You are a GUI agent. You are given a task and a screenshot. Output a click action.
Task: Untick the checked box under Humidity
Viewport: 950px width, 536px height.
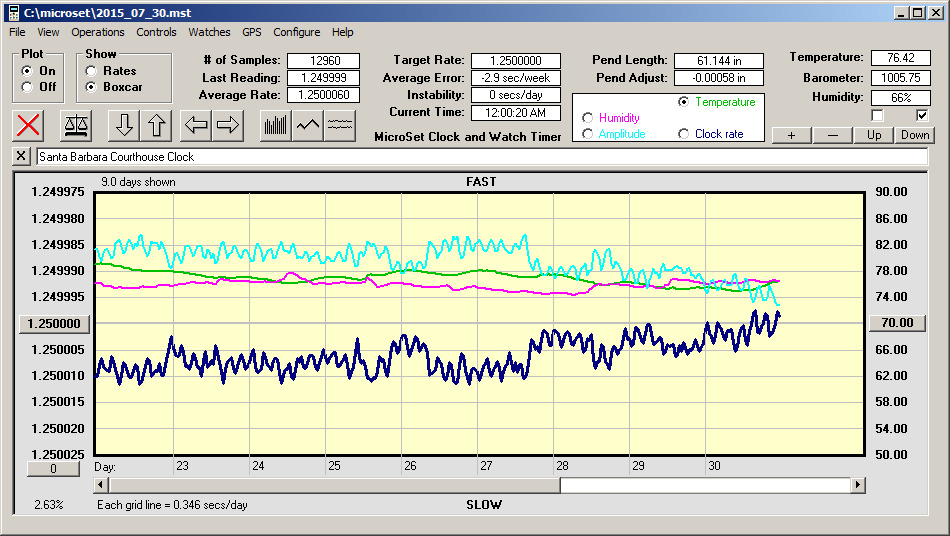point(922,115)
